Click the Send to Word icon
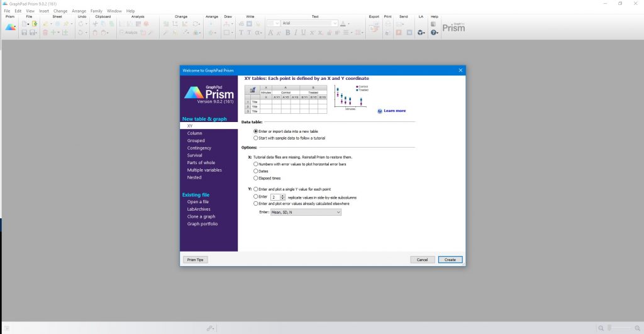The image size is (644, 334). (409, 33)
